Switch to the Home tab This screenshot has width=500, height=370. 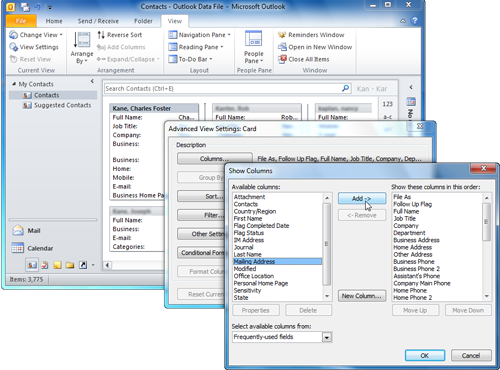54,21
